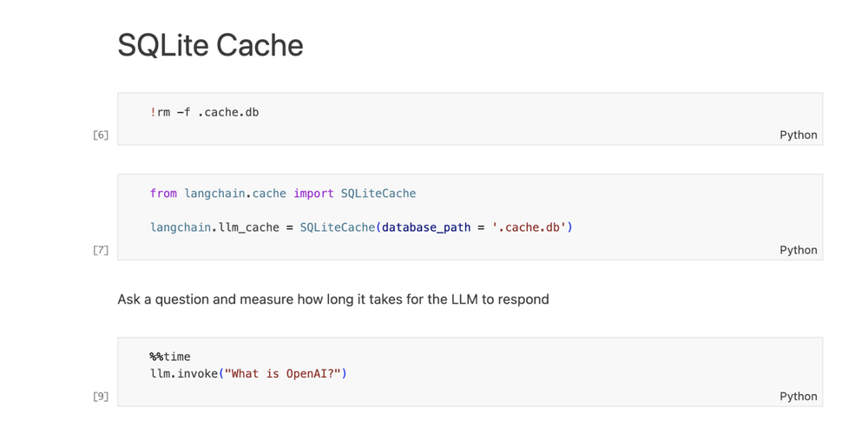
Task: Click the markdown text "Ask a question and measure…"
Action: coord(332,299)
